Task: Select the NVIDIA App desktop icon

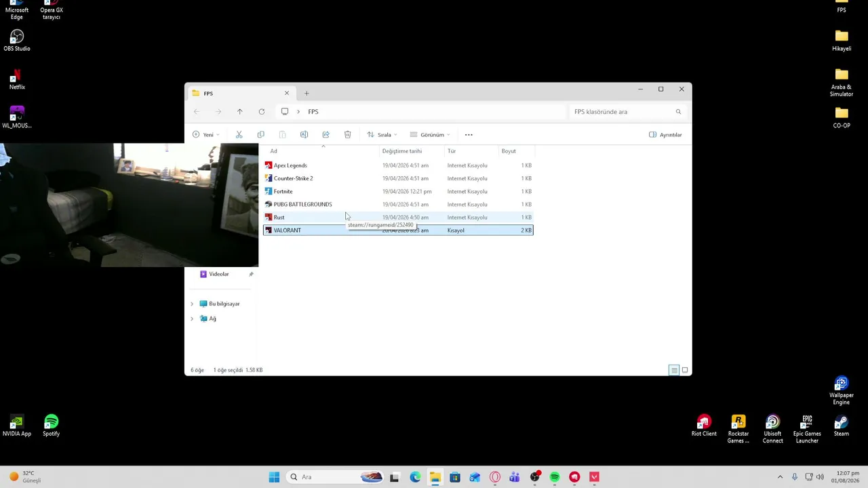Action: [x=17, y=426]
